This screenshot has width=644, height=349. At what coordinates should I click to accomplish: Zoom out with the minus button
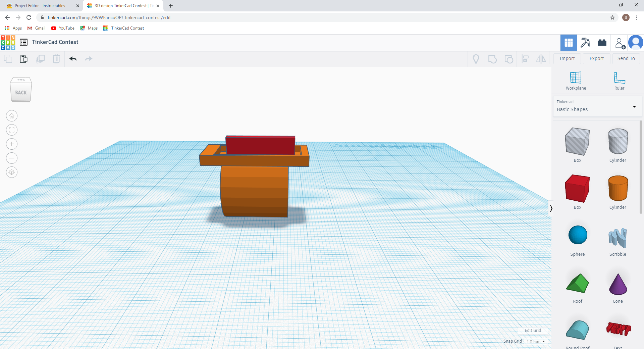coord(12,158)
